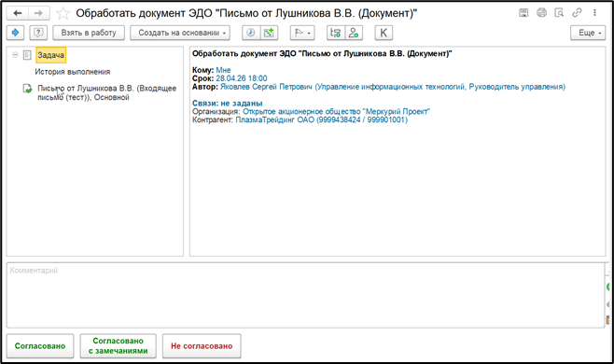Add to favorites with the star icon

[x=63, y=14]
